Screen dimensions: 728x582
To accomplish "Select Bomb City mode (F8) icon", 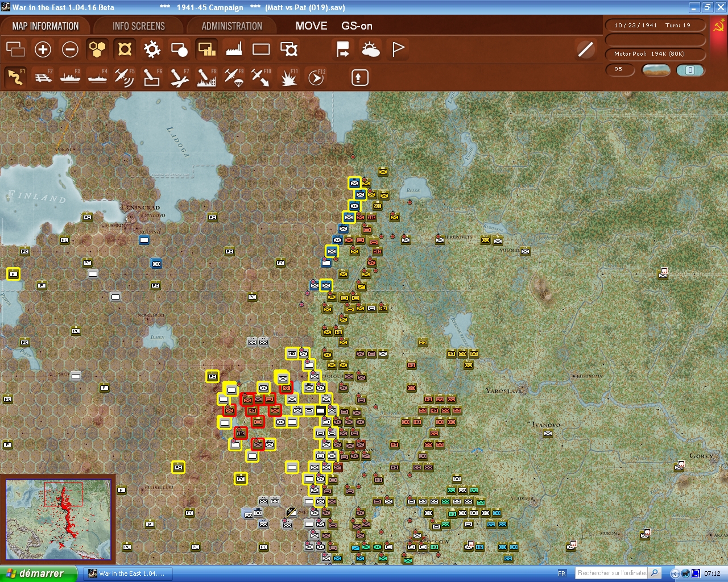I will [x=206, y=77].
